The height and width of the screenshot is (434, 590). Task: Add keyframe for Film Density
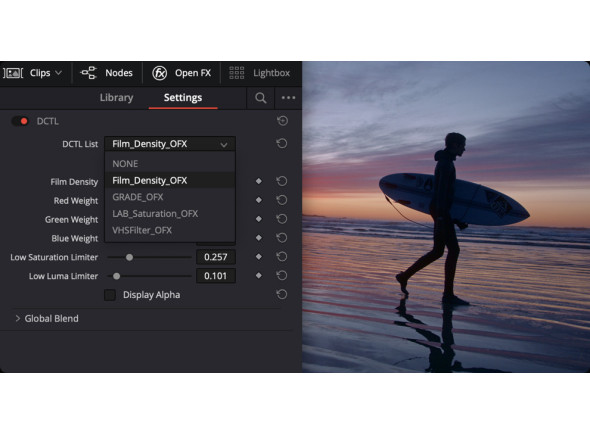pos(259,181)
